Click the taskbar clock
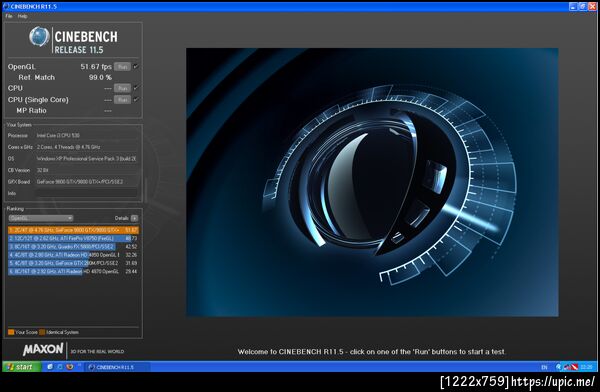 point(586,367)
